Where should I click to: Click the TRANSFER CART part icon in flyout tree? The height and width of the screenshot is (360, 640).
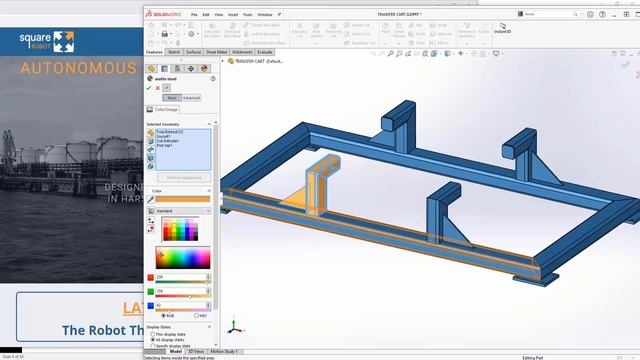pyautogui.click(x=231, y=61)
